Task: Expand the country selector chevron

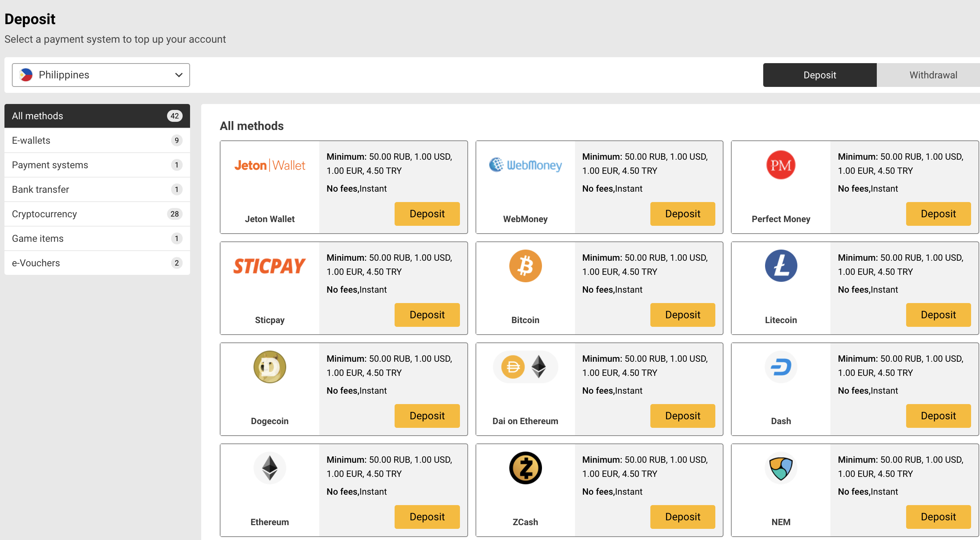Action: (x=179, y=75)
